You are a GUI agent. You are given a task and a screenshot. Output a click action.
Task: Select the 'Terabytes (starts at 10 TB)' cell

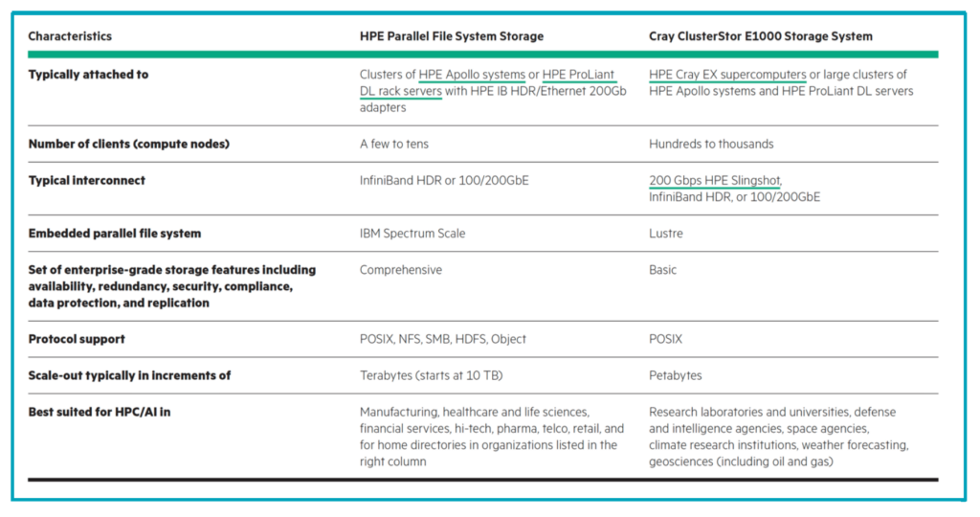pyautogui.click(x=432, y=375)
